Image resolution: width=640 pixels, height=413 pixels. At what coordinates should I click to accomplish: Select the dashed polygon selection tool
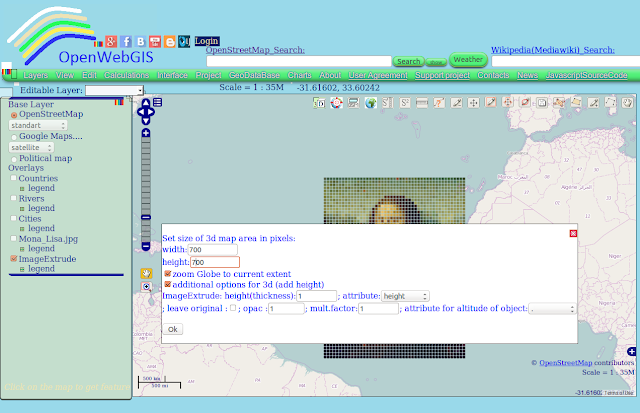click(x=610, y=102)
